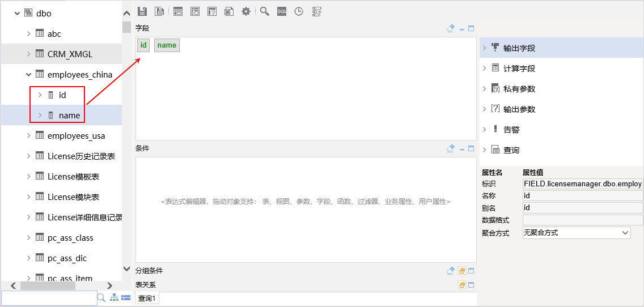Image resolution: width=644 pixels, height=307 pixels.
Task: Switch the resource tree to list view
Action: (126, 298)
